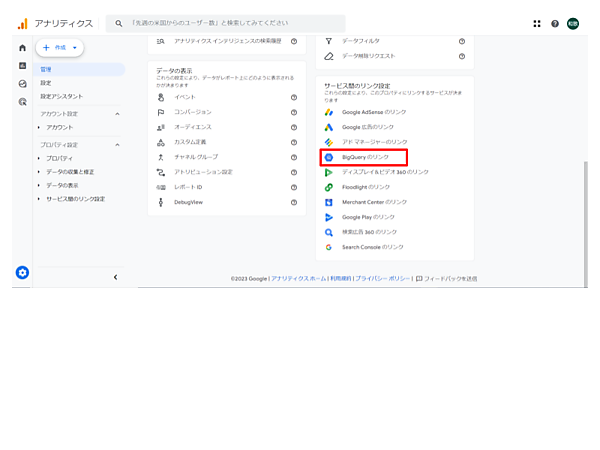Open help for データフィルタ row
600x450 pixels.
point(462,41)
